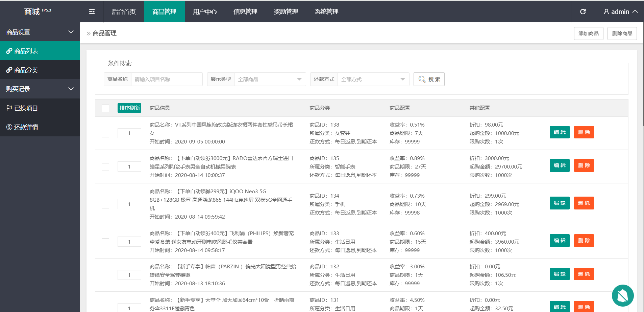Click the 商品分类 column header
The width and height of the screenshot is (644, 312).
click(320, 108)
